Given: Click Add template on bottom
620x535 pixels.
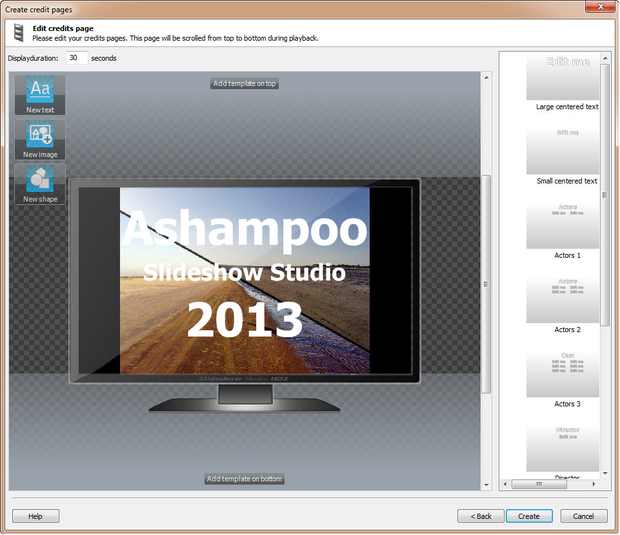Looking at the screenshot, I should pyautogui.click(x=245, y=479).
